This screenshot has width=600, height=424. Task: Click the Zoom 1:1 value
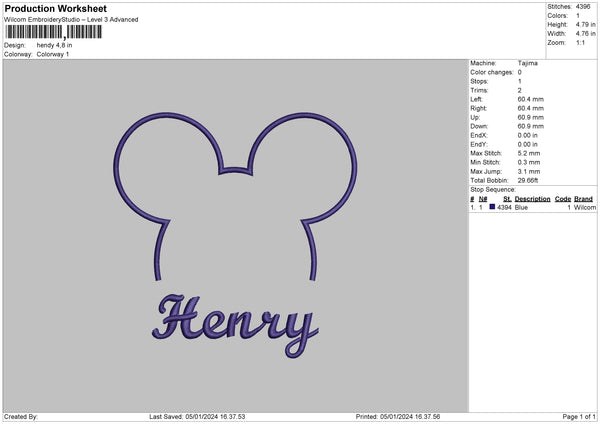coord(579,43)
